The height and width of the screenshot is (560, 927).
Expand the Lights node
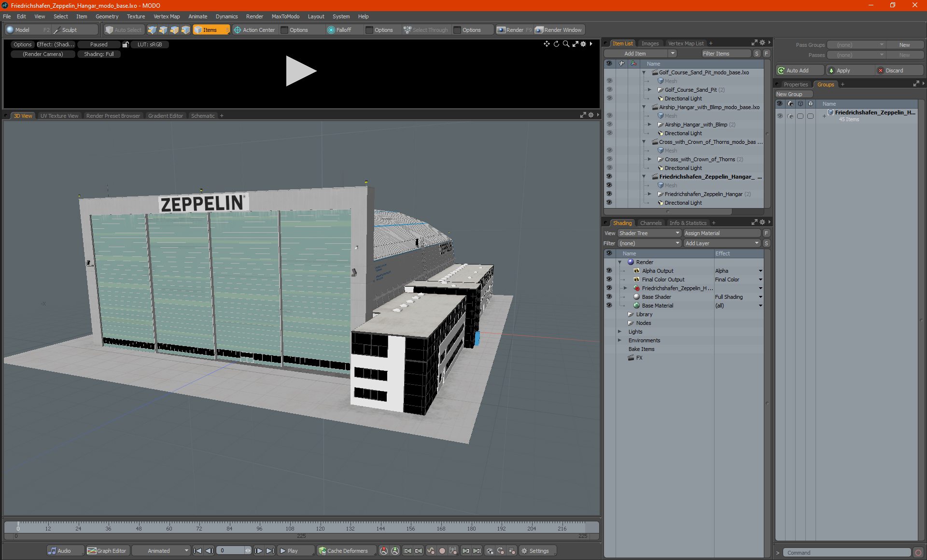[x=619, y=332]
